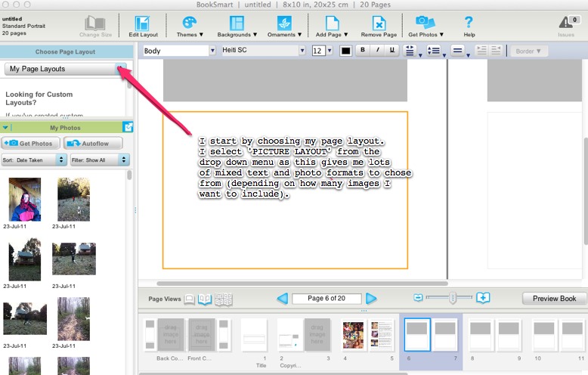Image resolution: width=588 pixels, height=375 pixels.
Task: Select page 6 thumbnail in the filmstrip
Action: pos(417,335)
